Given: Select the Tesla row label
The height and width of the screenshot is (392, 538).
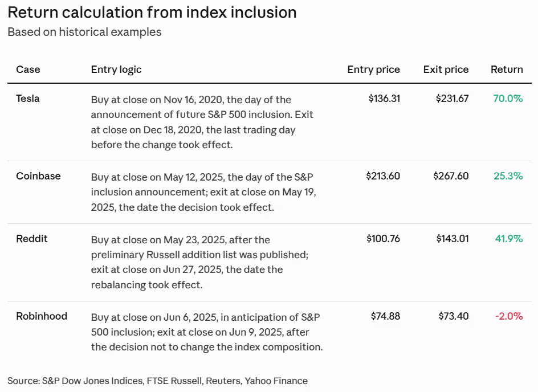Looking at the screenshot, I should pos(28,99).
